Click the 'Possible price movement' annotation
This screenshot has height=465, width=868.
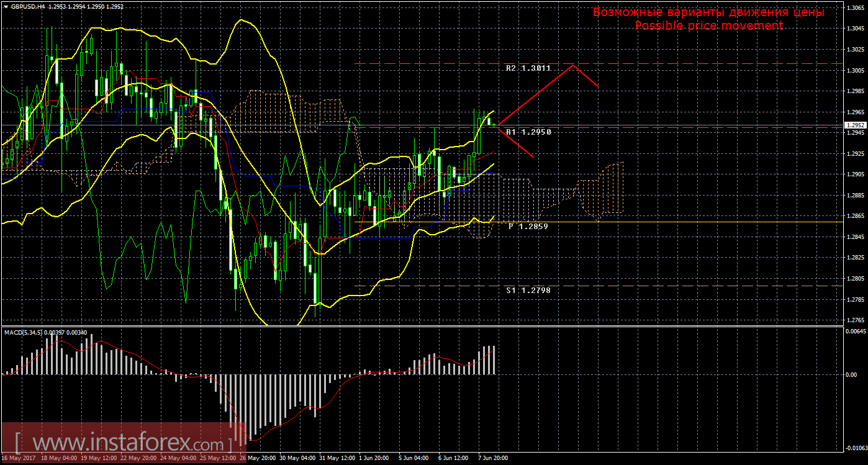[x=708, y=25]
